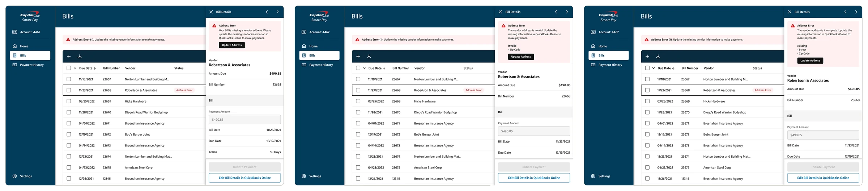The width and height of the screenshot is (868, 191).
Task: Click bill number 12345 in right screen
Action: click(x=685, y=179)
